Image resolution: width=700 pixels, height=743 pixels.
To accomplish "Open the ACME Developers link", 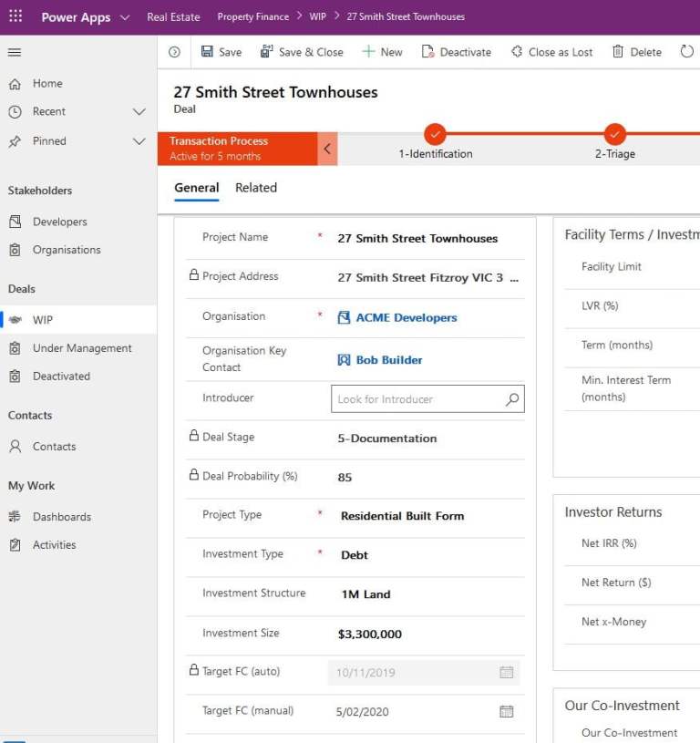I will click(x=407, y=317).
